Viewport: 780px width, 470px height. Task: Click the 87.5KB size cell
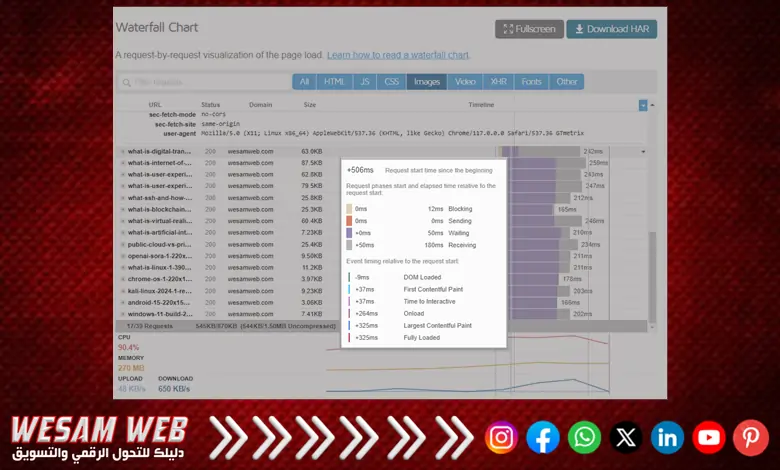tap(311, 163)
